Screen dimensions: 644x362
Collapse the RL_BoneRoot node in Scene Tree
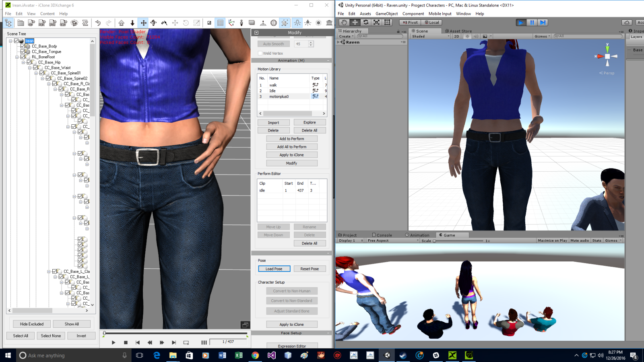coord(17,57)
